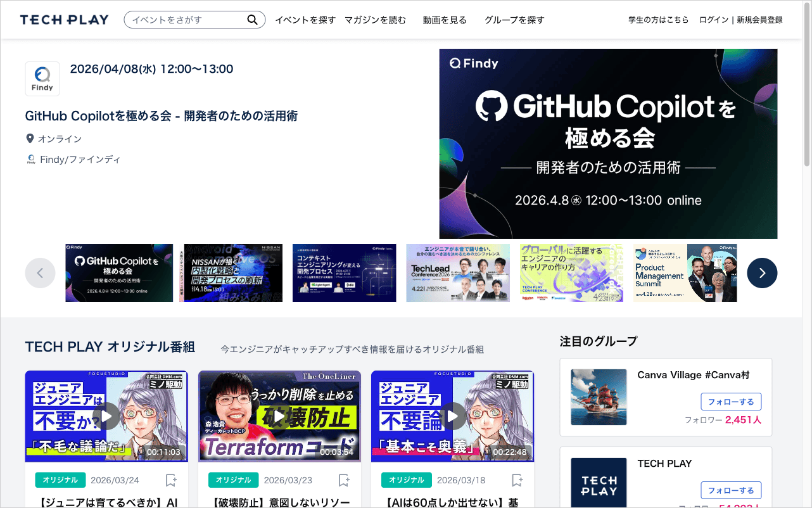This screenshot has width=812, height=508.
Task: Click the TECH PLAY logo
Action: (x=64, y=19)
